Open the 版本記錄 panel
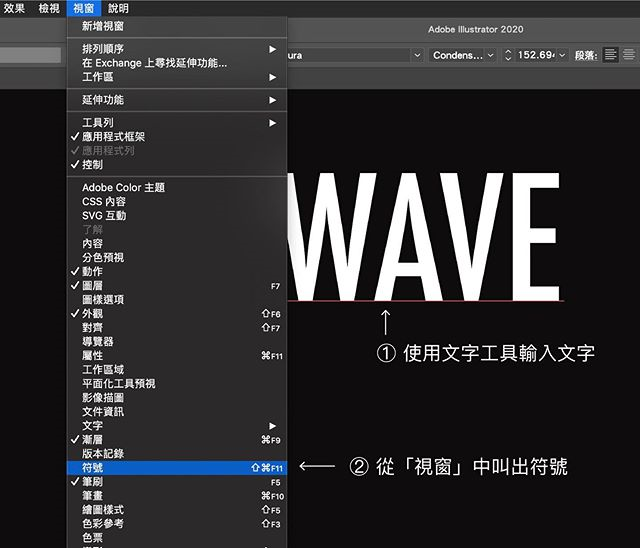This screenshot has height=548, width=640. [x=177, y=453]
